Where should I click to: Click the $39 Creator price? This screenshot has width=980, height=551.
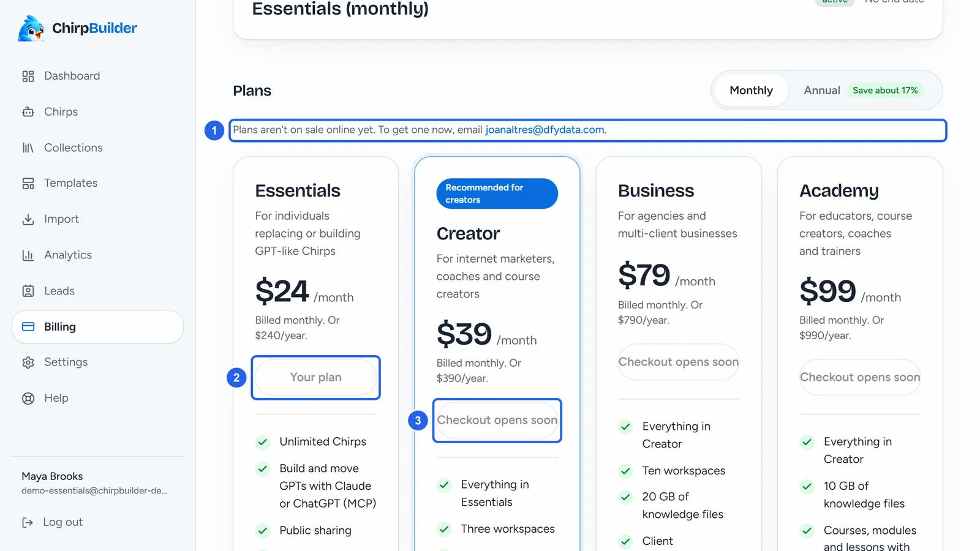464,334
